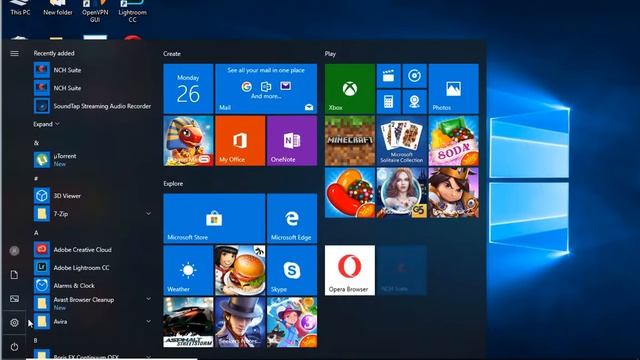Open Candy Crush Soda tile
640x360 pixels.
(x=453, y=141)
